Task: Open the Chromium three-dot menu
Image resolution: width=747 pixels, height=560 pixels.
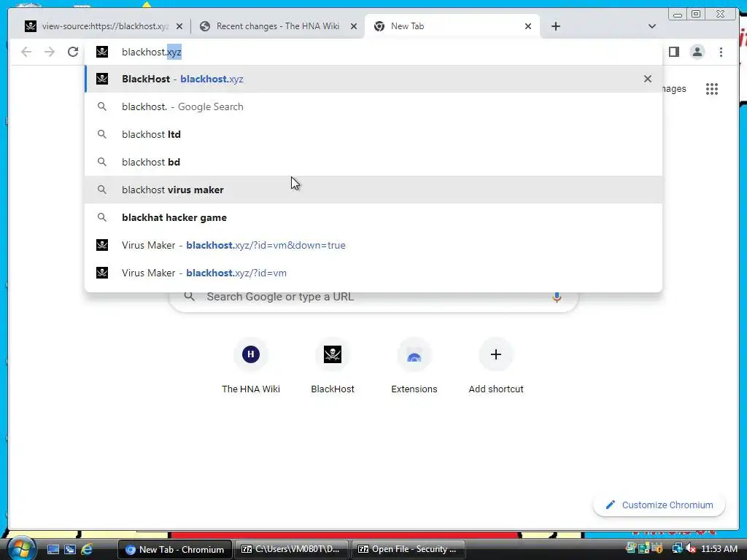Action: click(x=721, y=52)
